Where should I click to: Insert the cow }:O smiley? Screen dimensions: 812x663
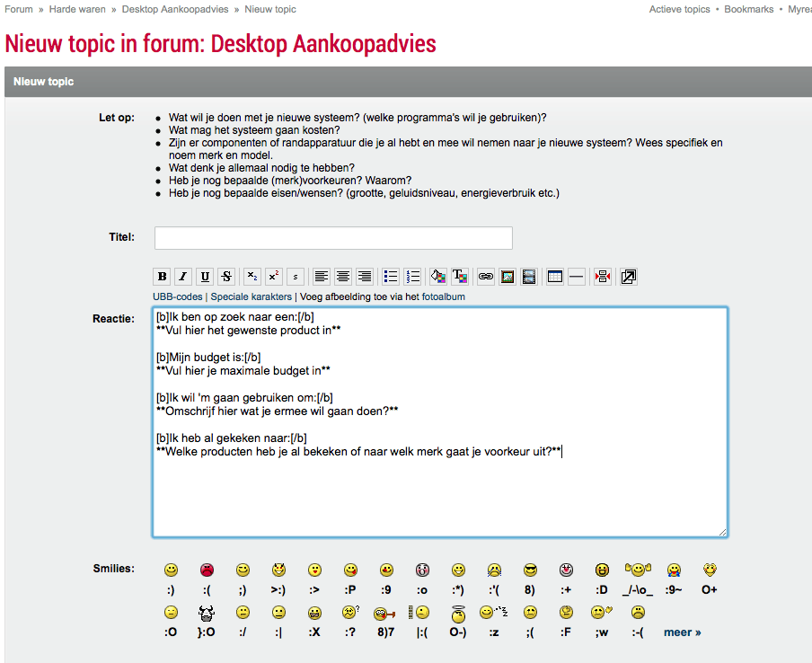coord(206,614)
